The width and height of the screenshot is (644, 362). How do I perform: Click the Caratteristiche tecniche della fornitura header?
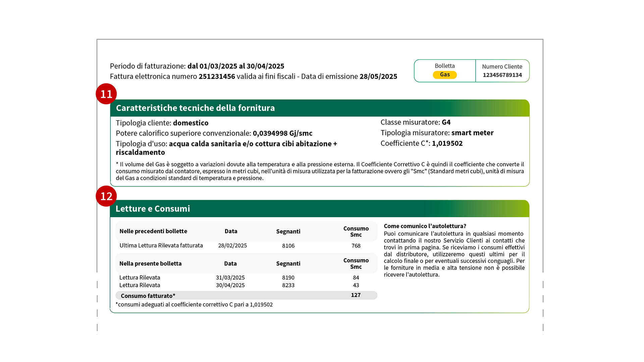tap(195, 108)
